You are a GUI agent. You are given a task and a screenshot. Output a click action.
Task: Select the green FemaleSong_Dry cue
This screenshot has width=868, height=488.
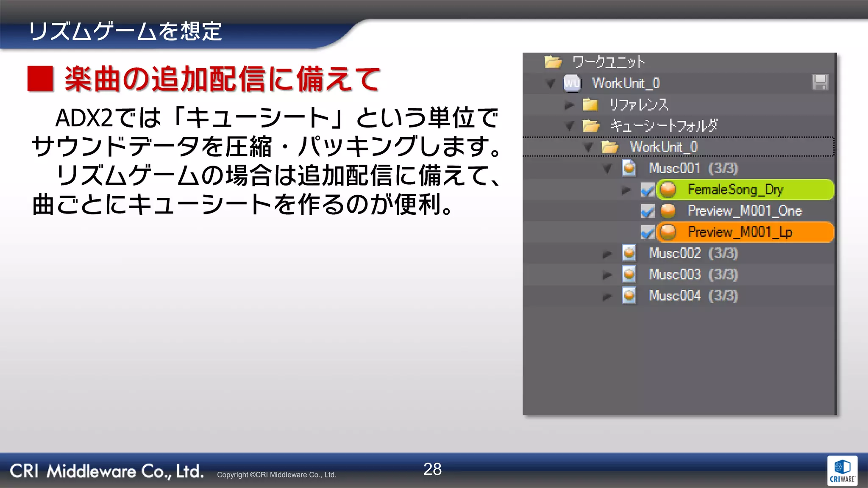(745, 189)
